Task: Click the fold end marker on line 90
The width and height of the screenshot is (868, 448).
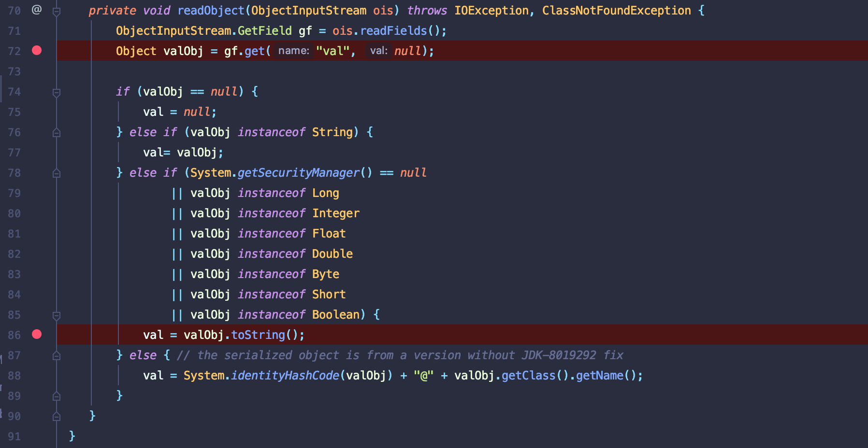Action: pos(57,416)
